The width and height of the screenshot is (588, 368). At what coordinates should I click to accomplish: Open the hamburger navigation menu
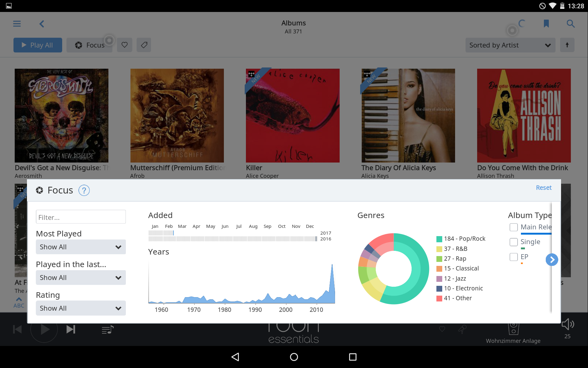[x=17, y=24]
